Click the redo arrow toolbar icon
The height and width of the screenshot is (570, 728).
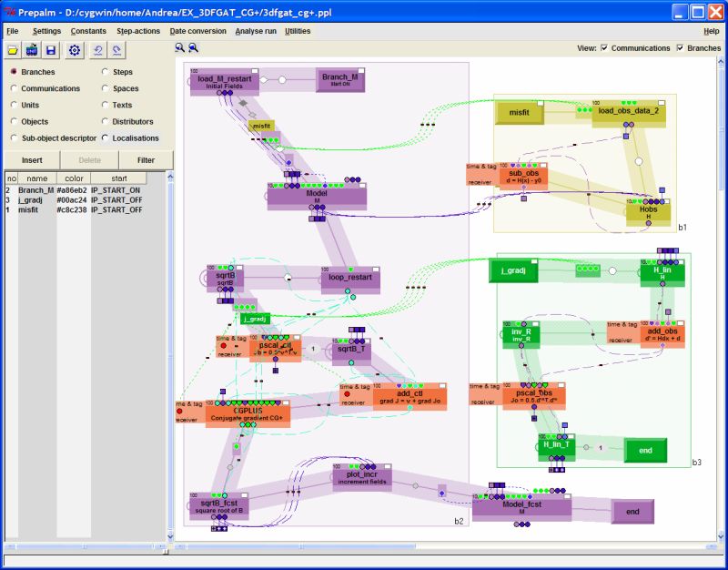[118, 50]
